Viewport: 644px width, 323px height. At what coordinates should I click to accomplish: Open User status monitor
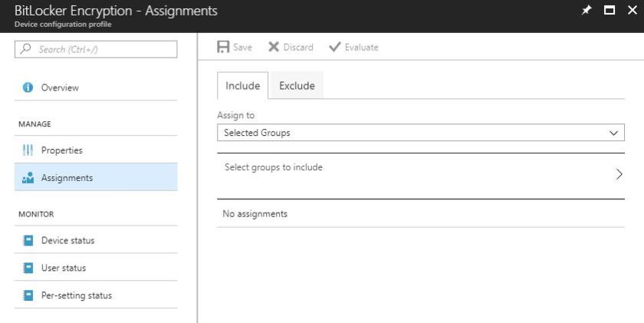(96, 268)
